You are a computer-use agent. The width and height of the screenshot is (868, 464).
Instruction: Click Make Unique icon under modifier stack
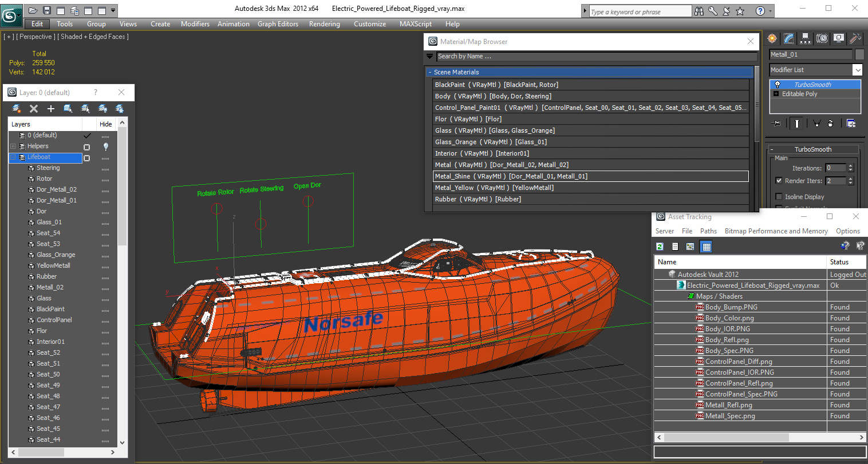tap(817, 123)
